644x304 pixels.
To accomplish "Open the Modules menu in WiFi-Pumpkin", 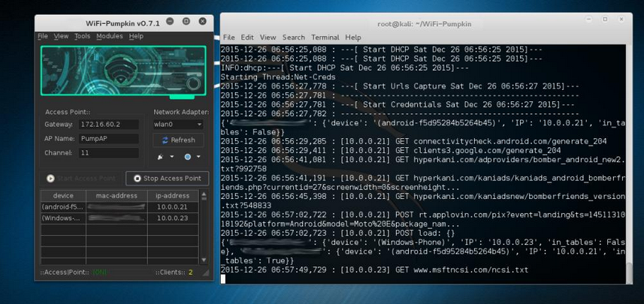I will click(109, 36).
